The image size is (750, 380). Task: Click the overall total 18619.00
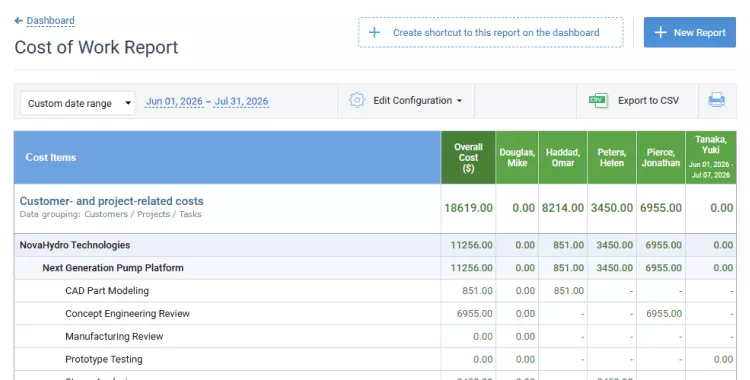468,208
